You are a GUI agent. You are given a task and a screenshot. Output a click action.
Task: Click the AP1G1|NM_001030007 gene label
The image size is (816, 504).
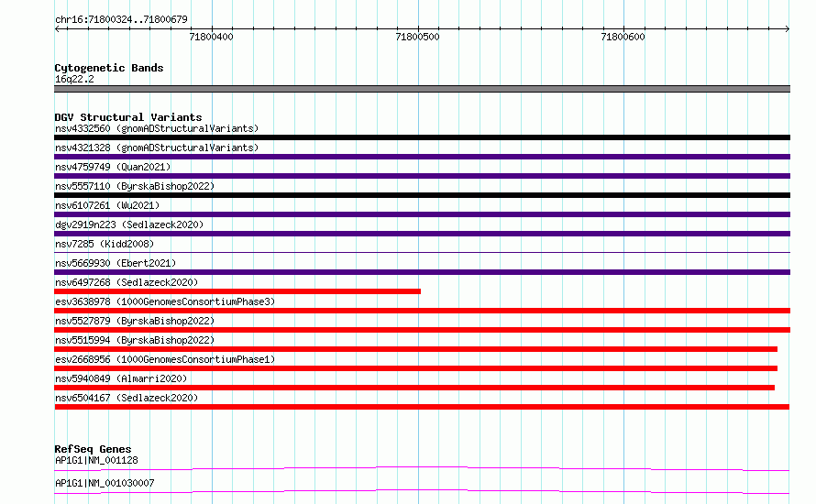pos(105,483)
